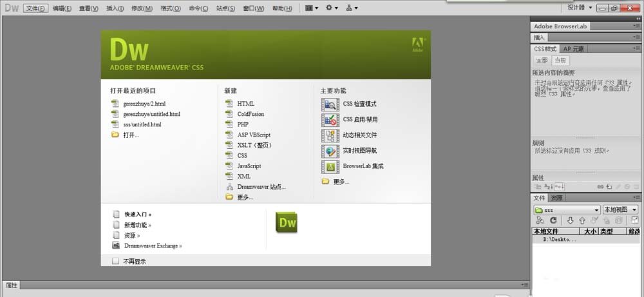Collapse panels with double-arrow icon
The height and width of the screenshot is (297, 644).
coord(638,19)
